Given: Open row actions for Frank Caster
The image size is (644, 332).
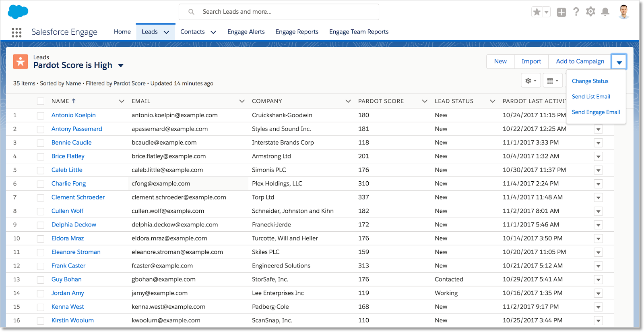Looking at the screenshot, I should [x=599, y=266].
